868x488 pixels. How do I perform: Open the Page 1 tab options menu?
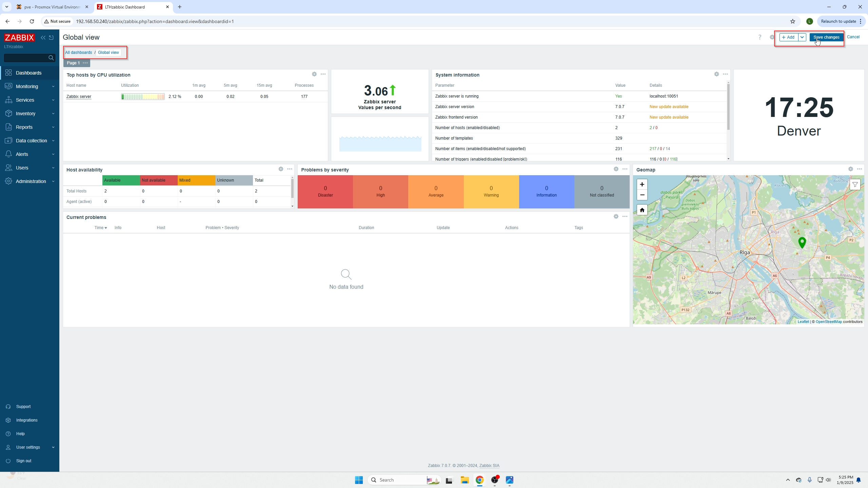(x=85, y=63)
